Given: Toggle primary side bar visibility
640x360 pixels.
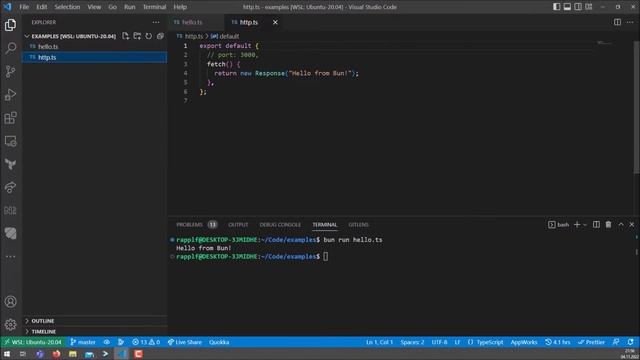Looking at the screenshot, I should [x=556, y=7].
